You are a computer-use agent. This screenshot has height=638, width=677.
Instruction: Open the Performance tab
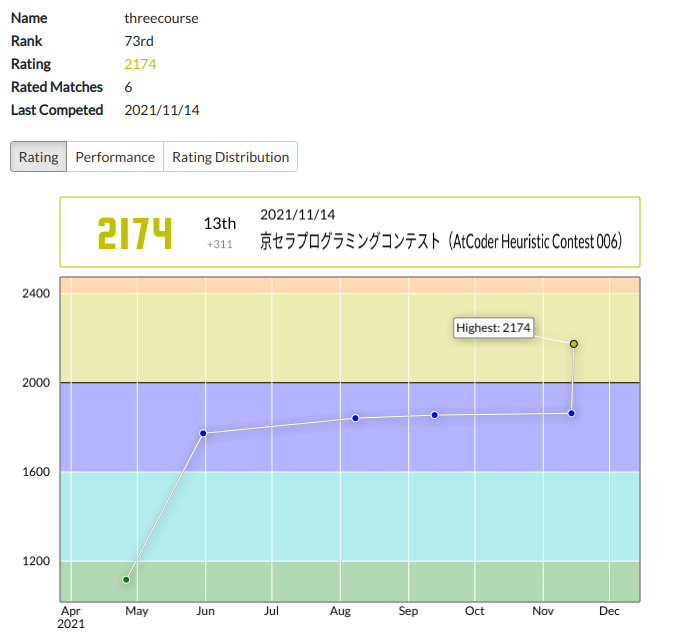(115, 157)
